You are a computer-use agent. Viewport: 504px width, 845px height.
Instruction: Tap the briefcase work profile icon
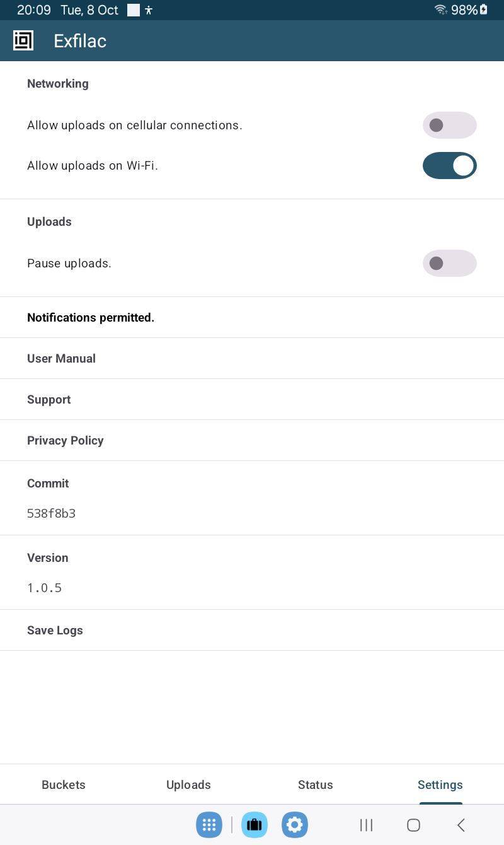pos(254,825)
